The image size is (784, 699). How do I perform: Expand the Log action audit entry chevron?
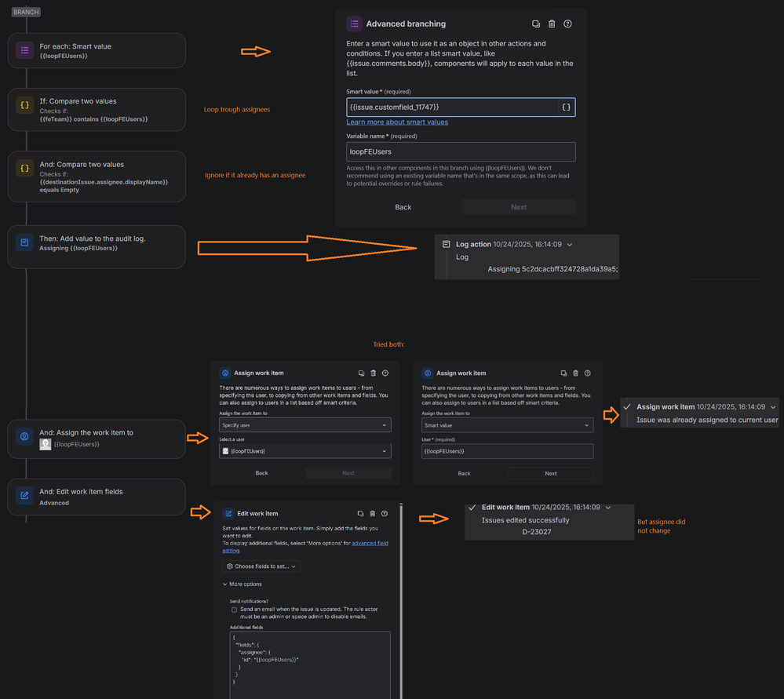pos(570,245)
